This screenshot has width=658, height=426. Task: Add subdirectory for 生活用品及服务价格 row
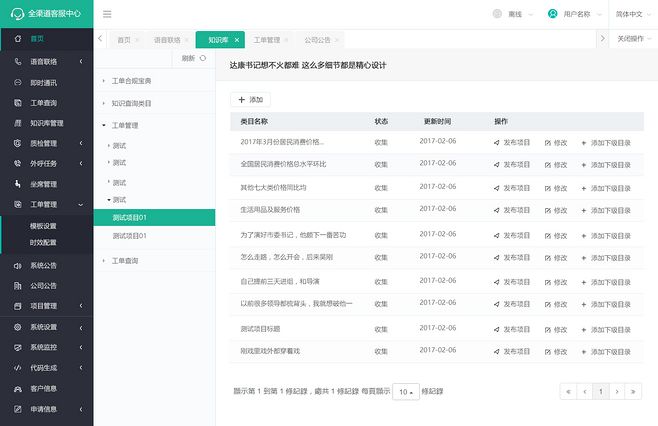[606, 210]
